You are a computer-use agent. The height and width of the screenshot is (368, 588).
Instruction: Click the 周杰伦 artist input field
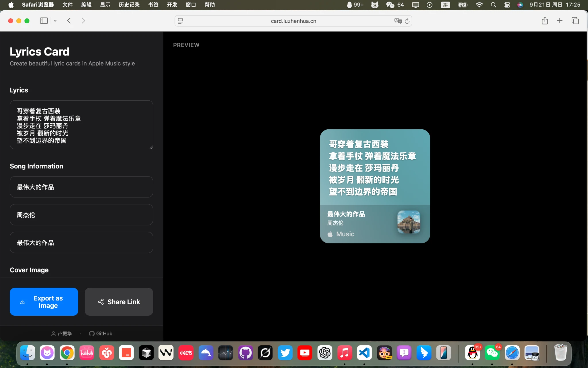tap(81, 215)
